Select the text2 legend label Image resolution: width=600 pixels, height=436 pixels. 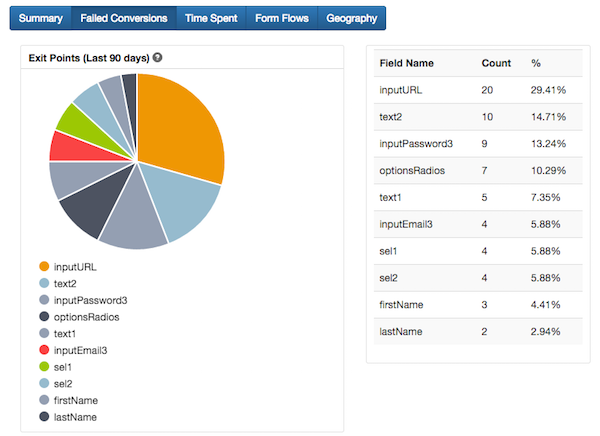65,284
